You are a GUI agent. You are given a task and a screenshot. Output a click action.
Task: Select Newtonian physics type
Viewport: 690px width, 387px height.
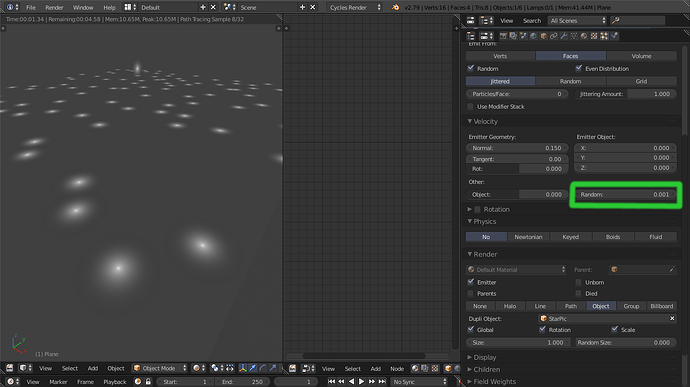pyautogui.click(x=528, y=237)
